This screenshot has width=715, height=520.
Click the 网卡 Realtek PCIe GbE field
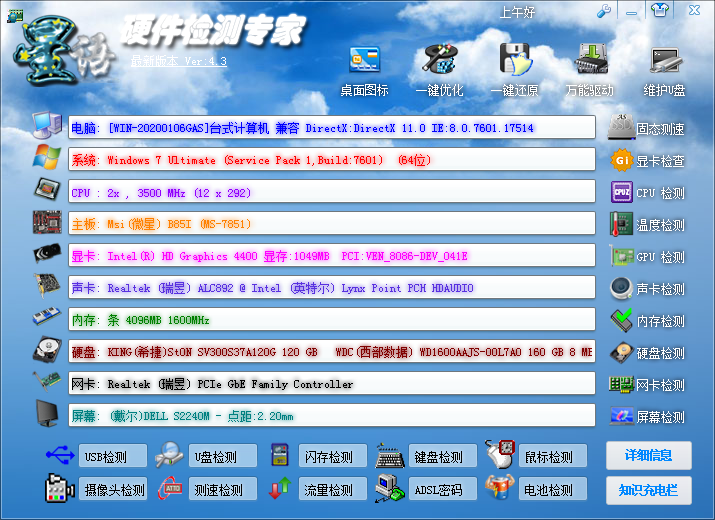[x=332, y=384]
